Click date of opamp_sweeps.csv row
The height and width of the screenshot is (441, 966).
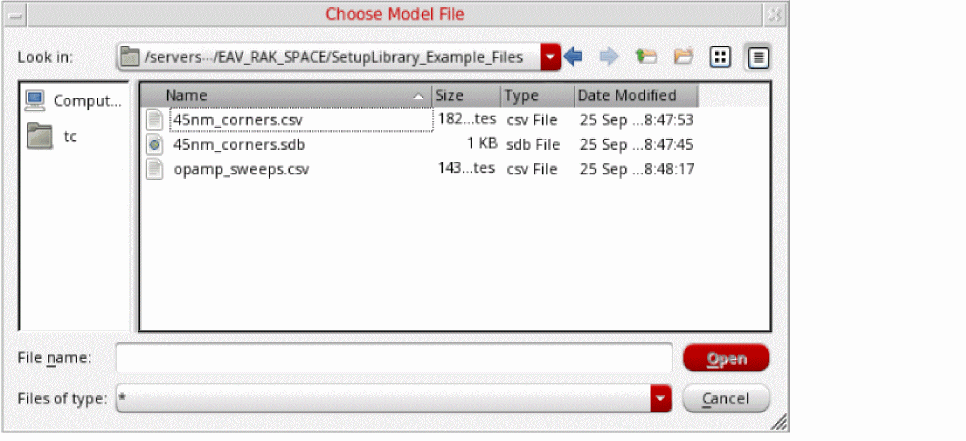coord(637,169)
